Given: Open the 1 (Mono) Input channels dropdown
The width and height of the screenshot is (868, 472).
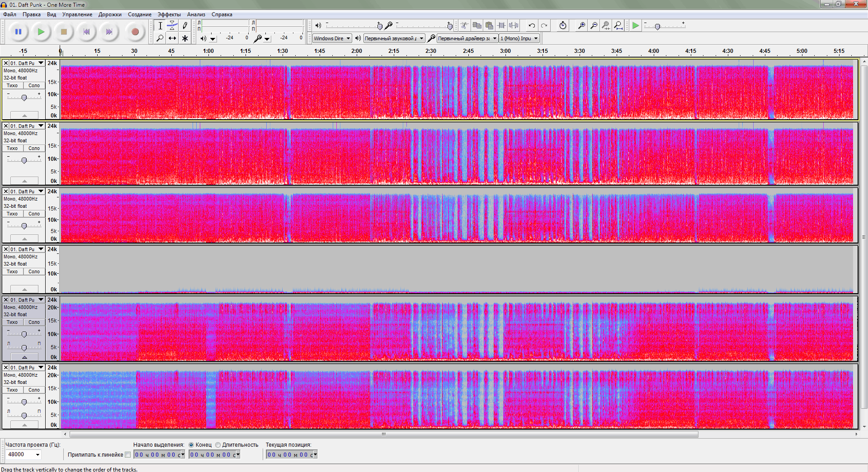Looking at the screenshot, I should pyautogui.click(x=519, y=38).
